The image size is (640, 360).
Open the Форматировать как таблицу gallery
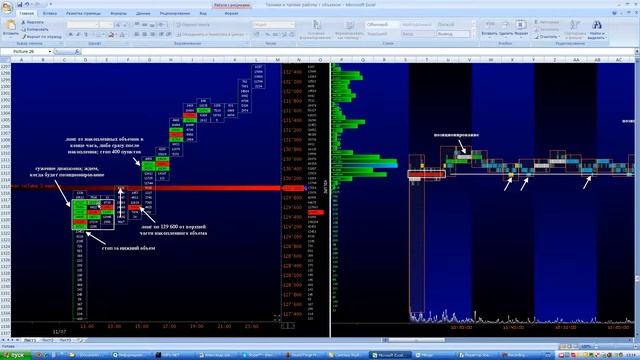coord(349,29)
